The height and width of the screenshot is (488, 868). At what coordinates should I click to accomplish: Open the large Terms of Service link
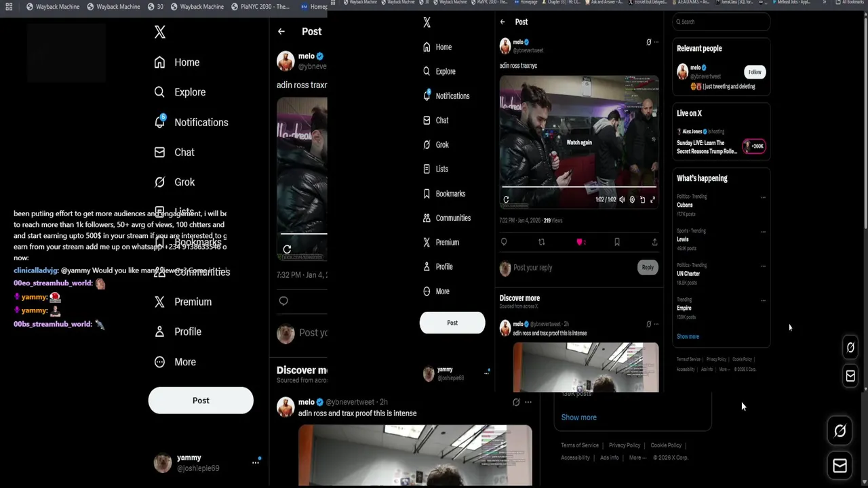(x=580, y=445)
